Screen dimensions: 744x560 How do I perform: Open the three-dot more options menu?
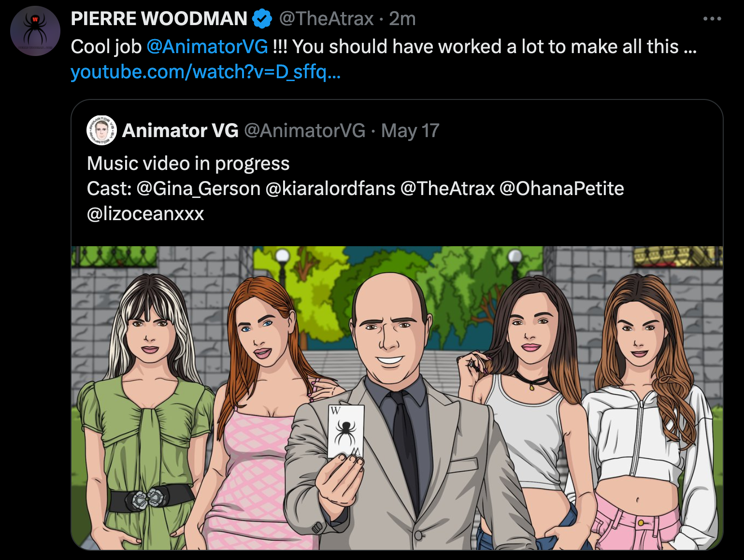[712, 19]
